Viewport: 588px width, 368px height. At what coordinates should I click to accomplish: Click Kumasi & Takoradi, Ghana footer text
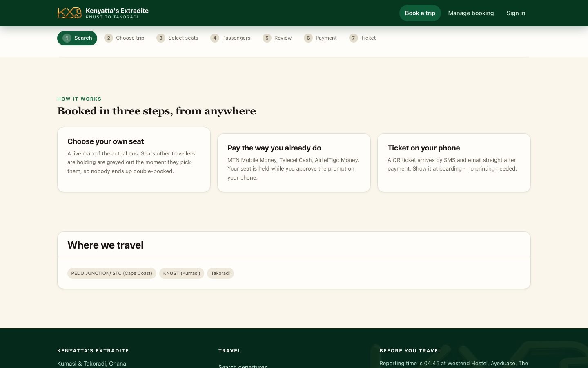click(91, 364)
